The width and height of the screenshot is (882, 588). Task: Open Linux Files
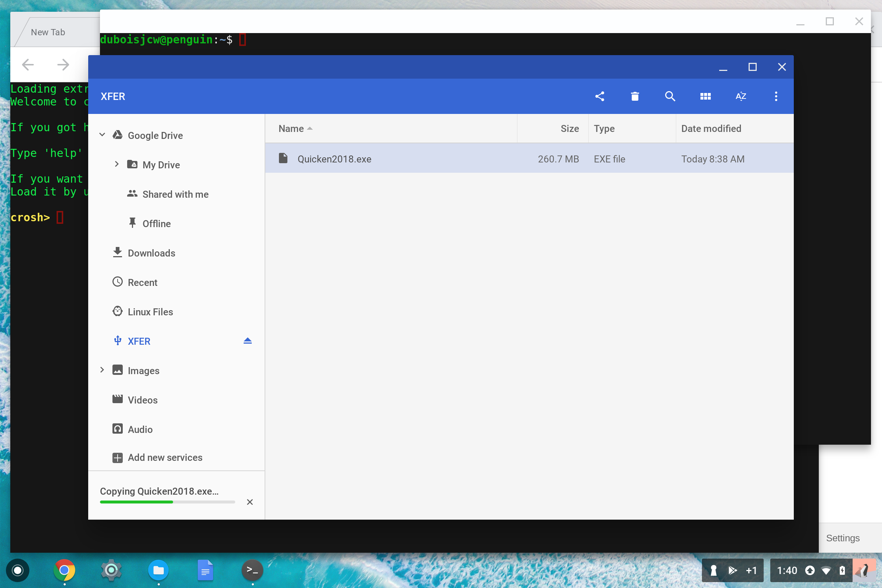click(150, 312)
